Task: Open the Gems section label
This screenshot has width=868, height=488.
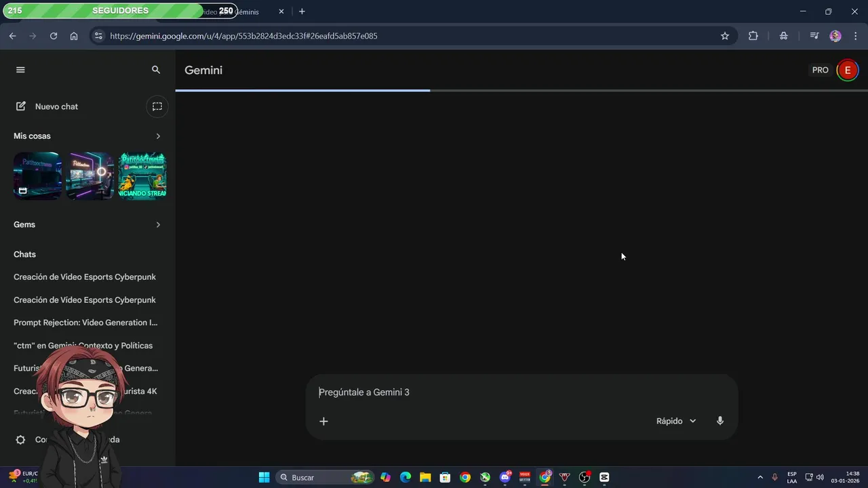Action: tap(24, 225)
